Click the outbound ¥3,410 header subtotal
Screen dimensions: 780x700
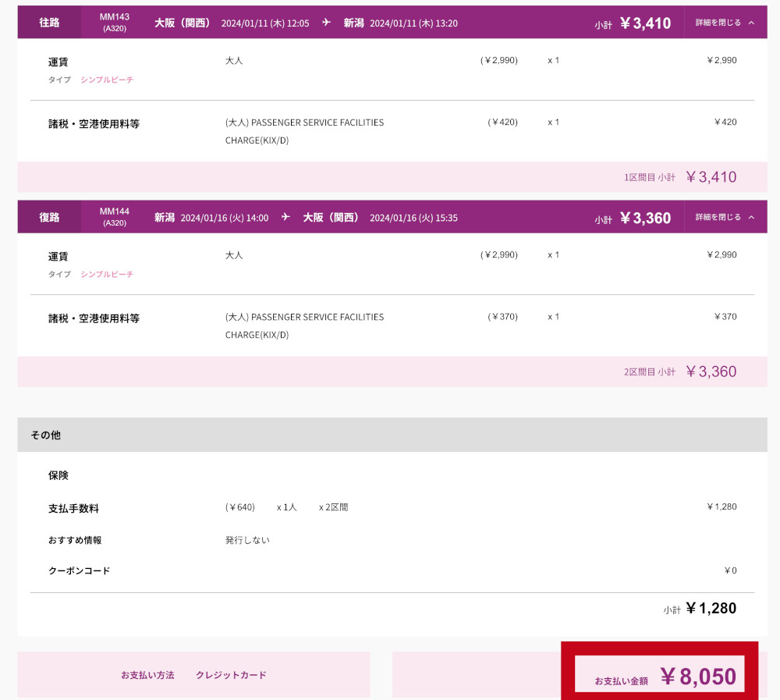(644, 23)
